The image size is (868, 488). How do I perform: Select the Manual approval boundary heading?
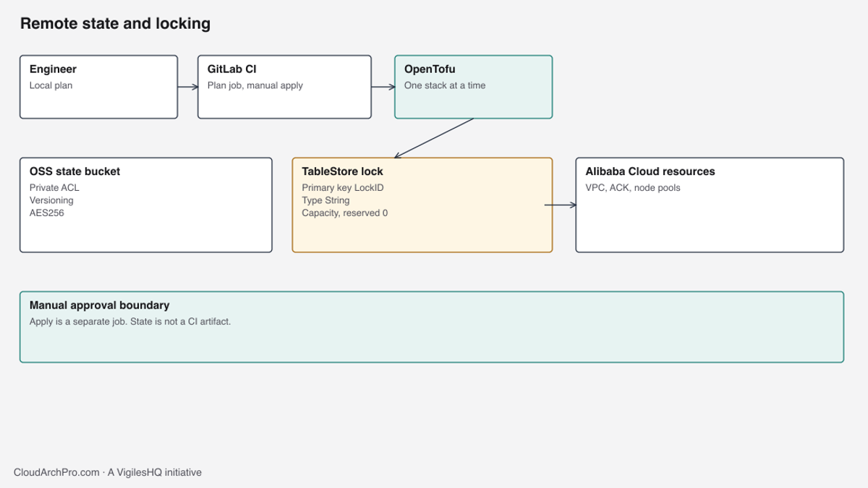point(99,305)
